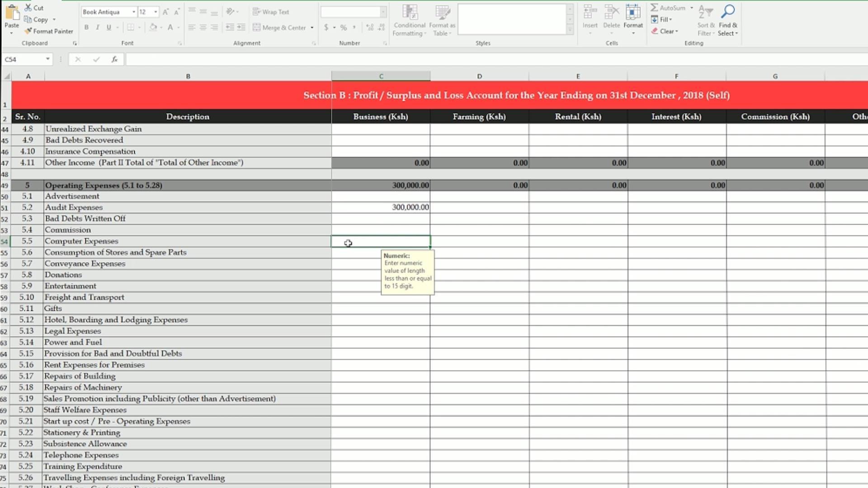This screenshot has width=868, height=488.
Task: Toggle underline formatting
Action: tap(108, 28)
